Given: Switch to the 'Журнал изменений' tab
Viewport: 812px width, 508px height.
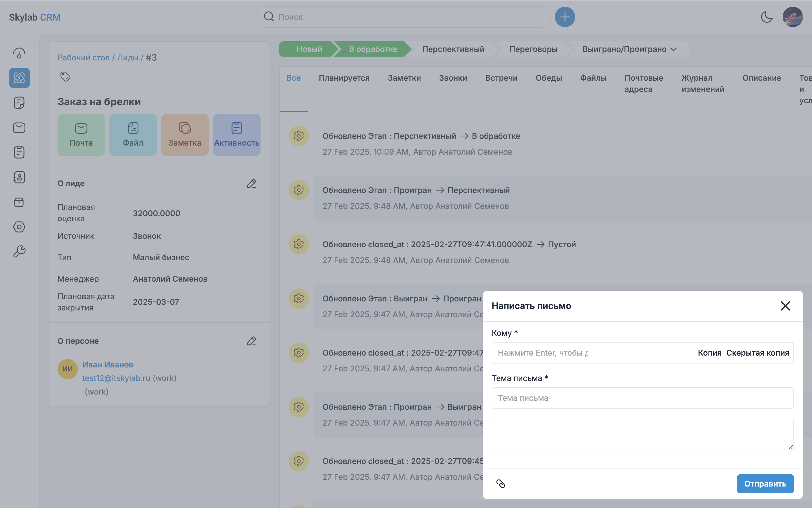Looking at the screenshot, I should click(703, 84).
